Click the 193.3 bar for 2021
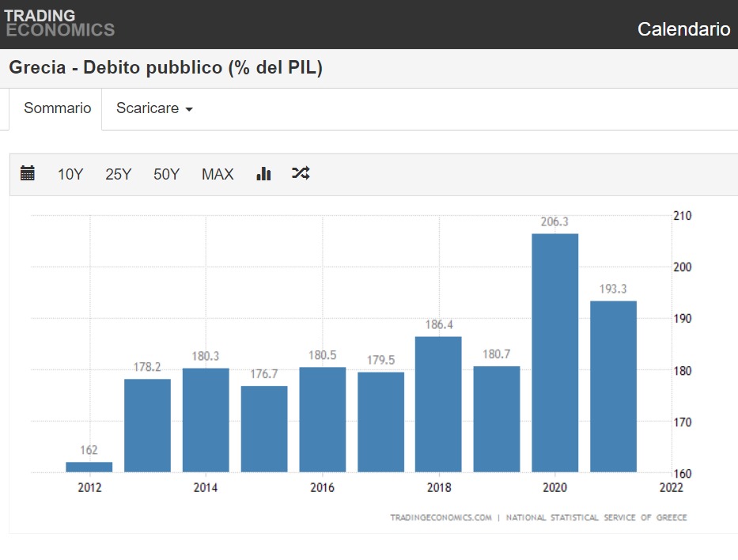Image resolution: width=738 pixels, height=560 pixels. [x=613, y=386]
